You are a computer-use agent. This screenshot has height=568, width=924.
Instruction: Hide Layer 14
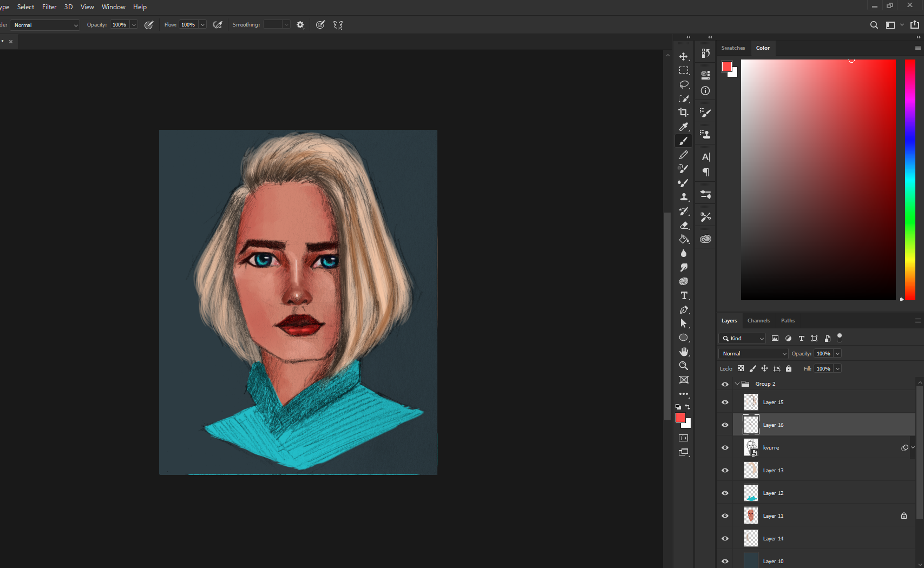(725, 539)
